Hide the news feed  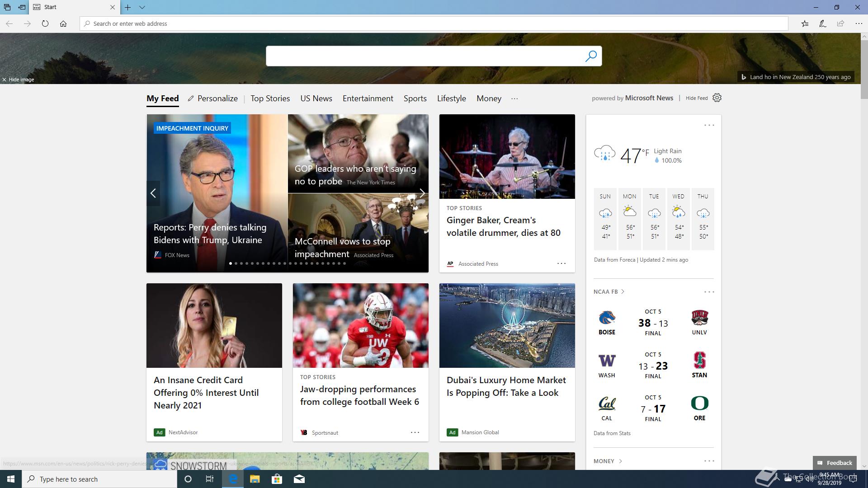(697, 98)
